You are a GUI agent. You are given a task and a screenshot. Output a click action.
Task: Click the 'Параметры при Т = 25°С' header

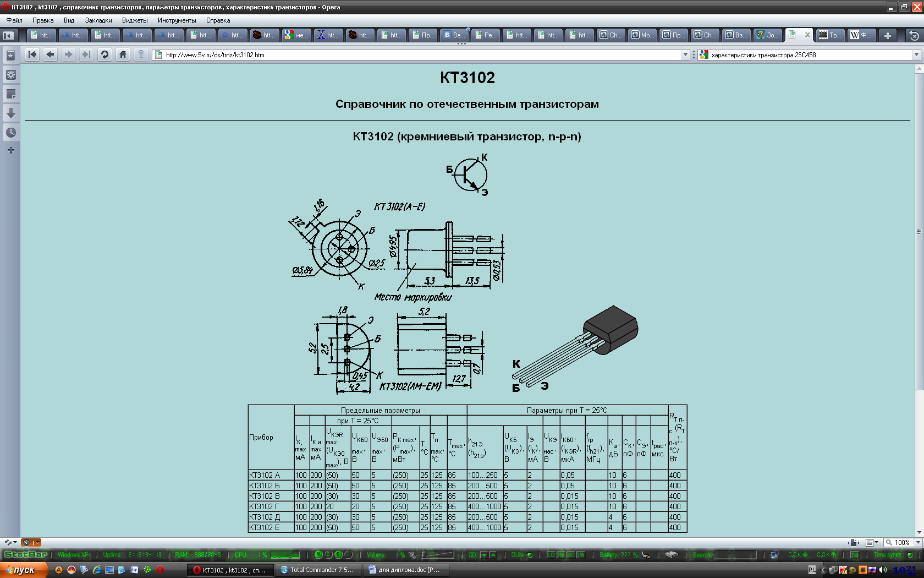[567, 410]
